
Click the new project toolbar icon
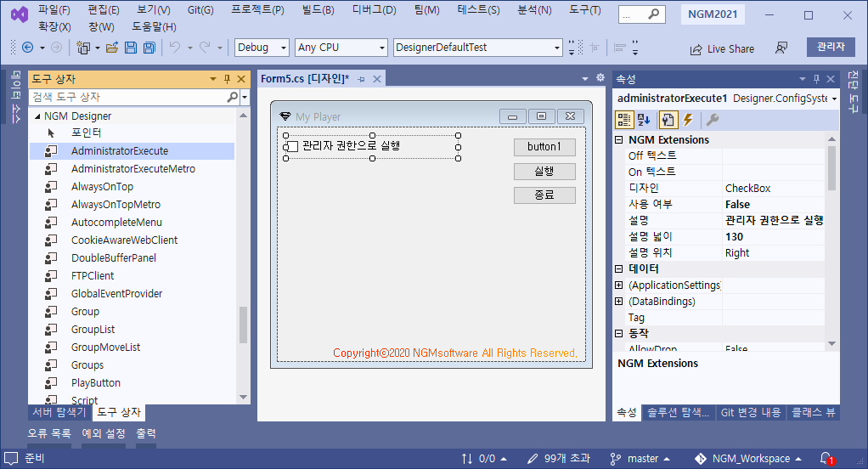pyautogui.click(x=83, y=48)
